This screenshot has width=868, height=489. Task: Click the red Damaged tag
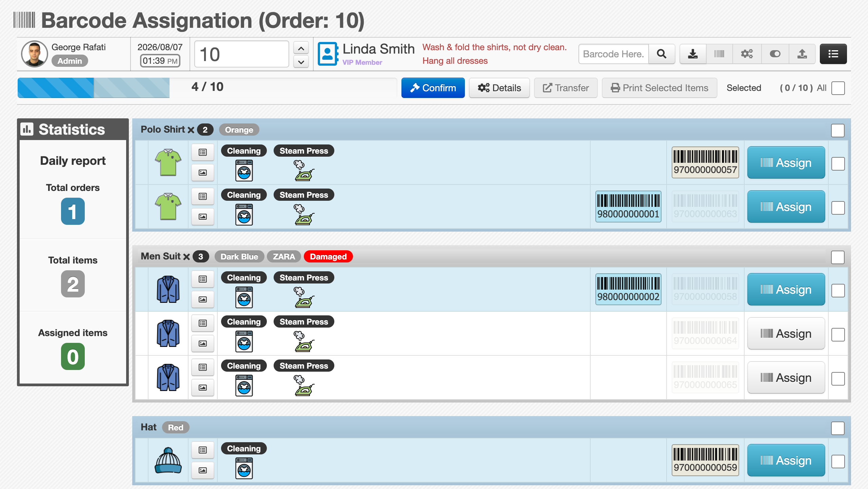click(x=328, y=256)
